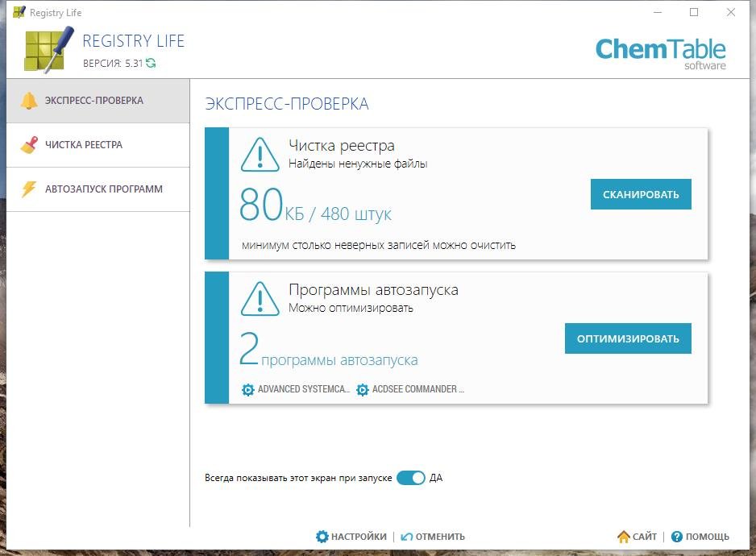Click 'Можно оптимизировать' text
Viewport: 756px width, 556px height.
click(x=351, y=308)
